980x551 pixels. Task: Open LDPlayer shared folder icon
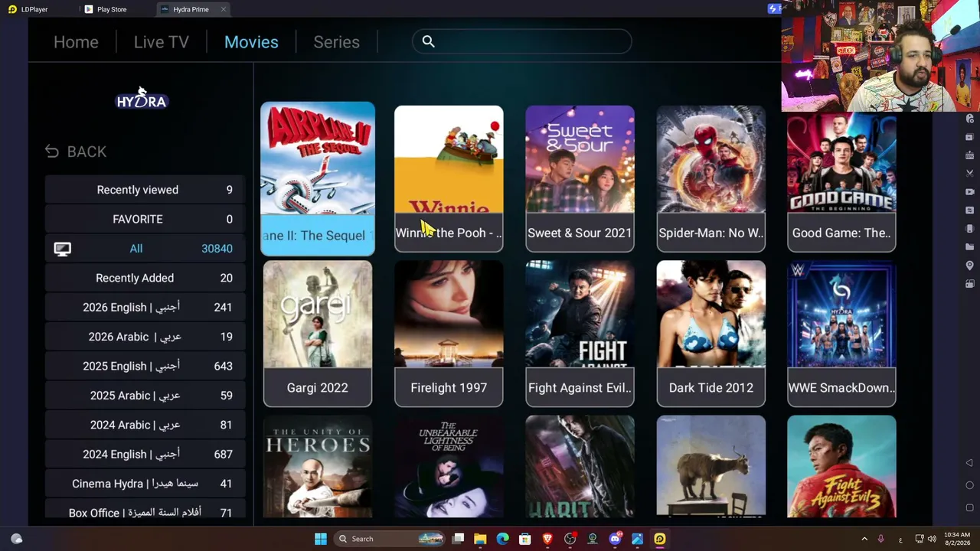click(x=969, y=247)
